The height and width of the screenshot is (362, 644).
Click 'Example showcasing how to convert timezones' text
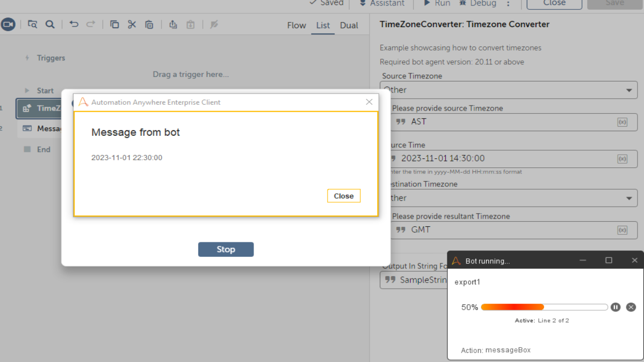click(x=460, y=48)
